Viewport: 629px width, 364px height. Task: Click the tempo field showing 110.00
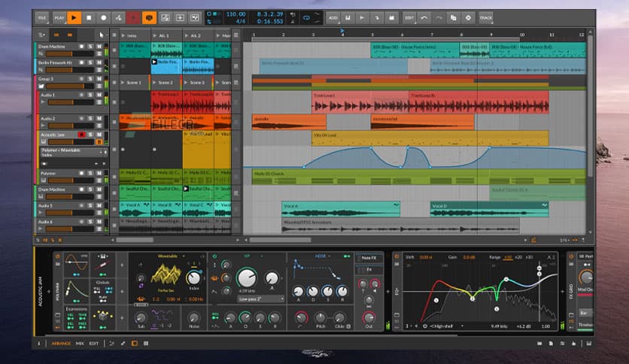tap(235, 14)
